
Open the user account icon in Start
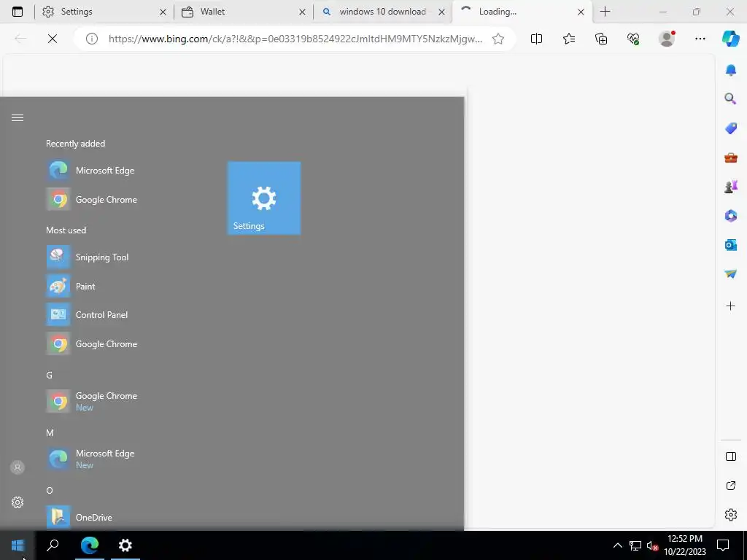pyautogui.click(x=18, y=467)
